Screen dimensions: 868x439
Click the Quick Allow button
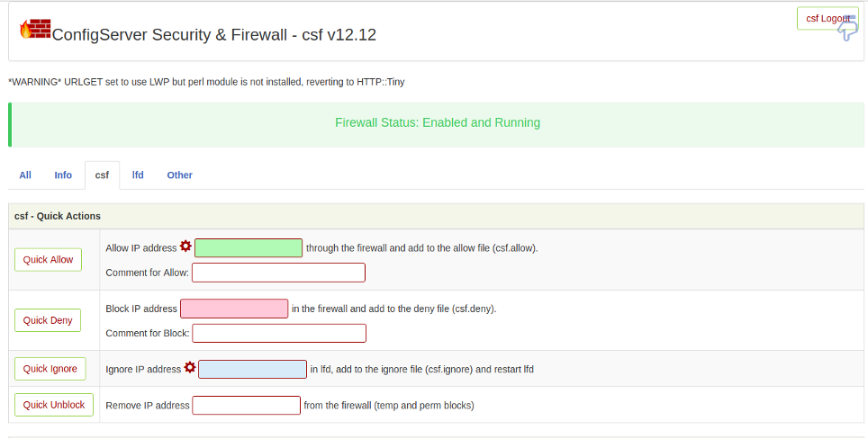(48, 260)
